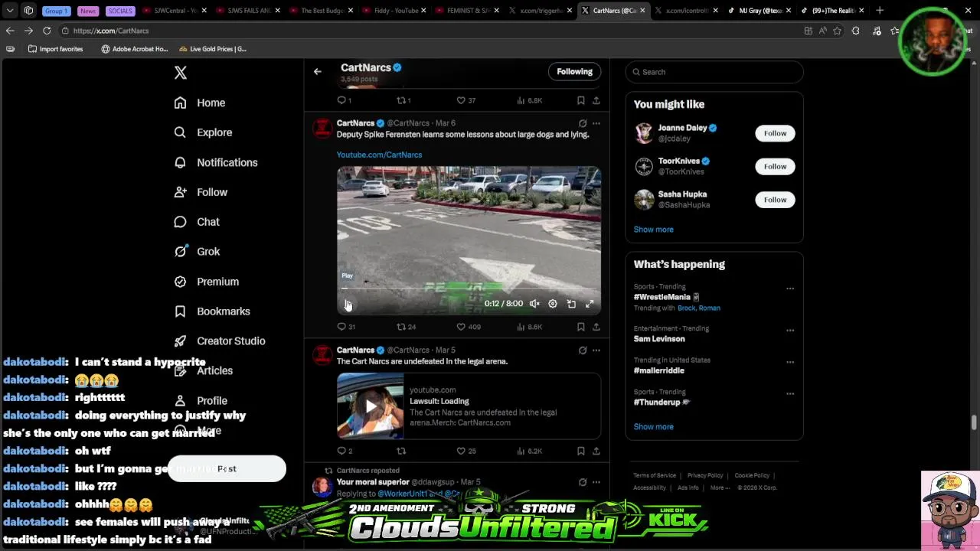Click Show more under What's happening

tap(653, 427)
